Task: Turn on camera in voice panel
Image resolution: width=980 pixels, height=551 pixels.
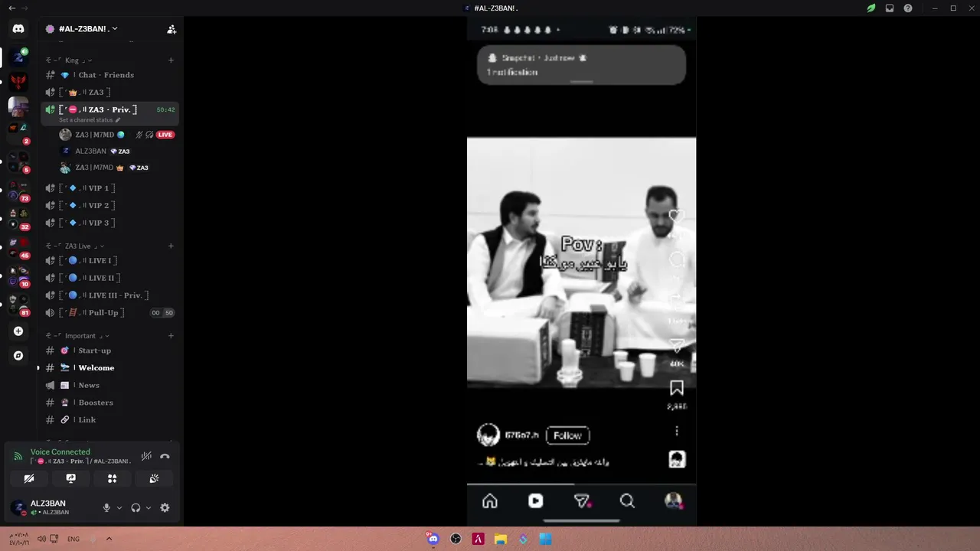Action: (29, 478)
